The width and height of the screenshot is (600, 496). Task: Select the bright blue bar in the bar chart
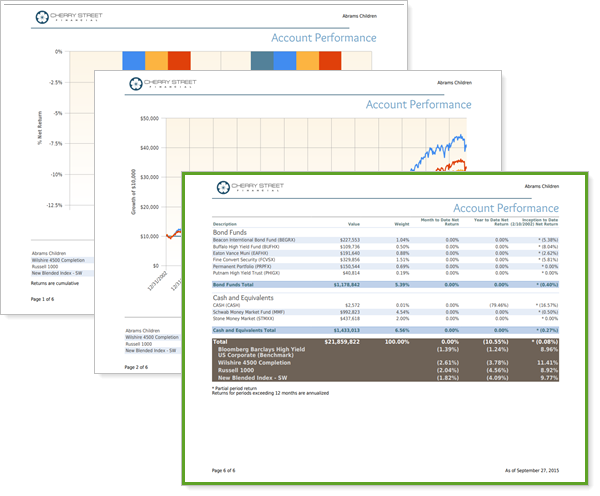point(133,60)
